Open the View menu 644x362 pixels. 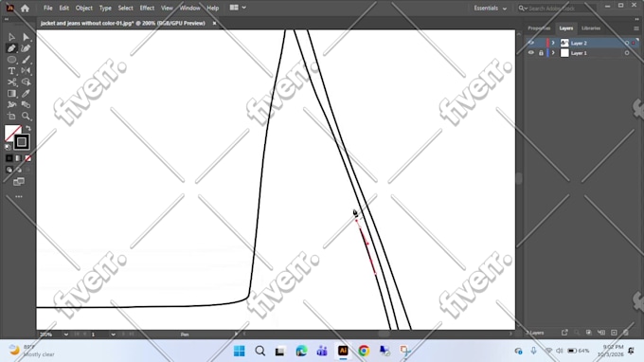pos(167,9)
